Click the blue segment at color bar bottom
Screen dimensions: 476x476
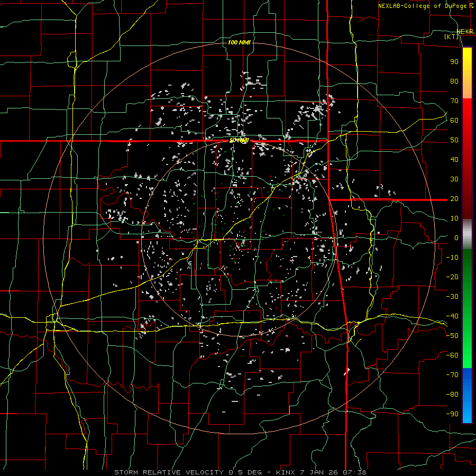pos(467,396)
